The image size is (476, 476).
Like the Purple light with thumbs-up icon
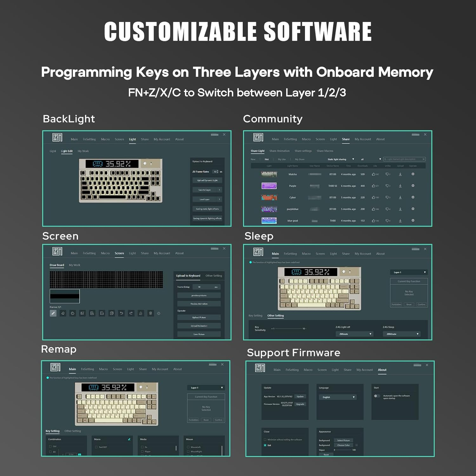point(374,186)
